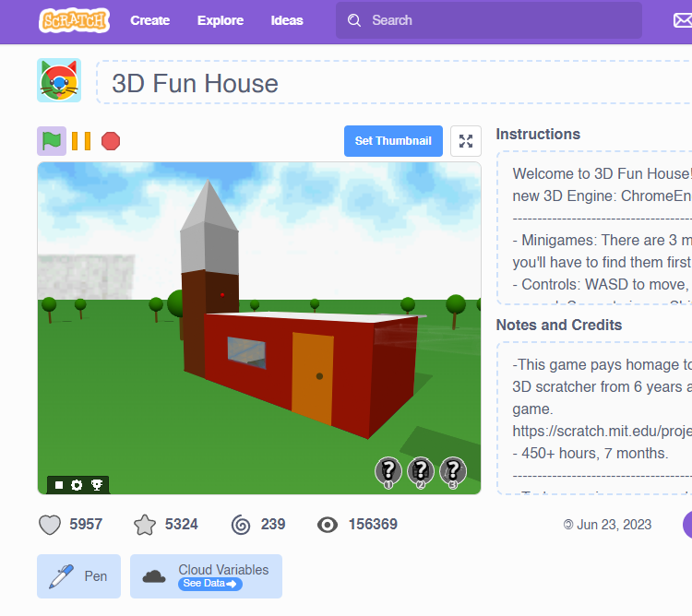The image size is (692, 616).
Task: Click the 5957 loves count
Action: tap(86, 525)
